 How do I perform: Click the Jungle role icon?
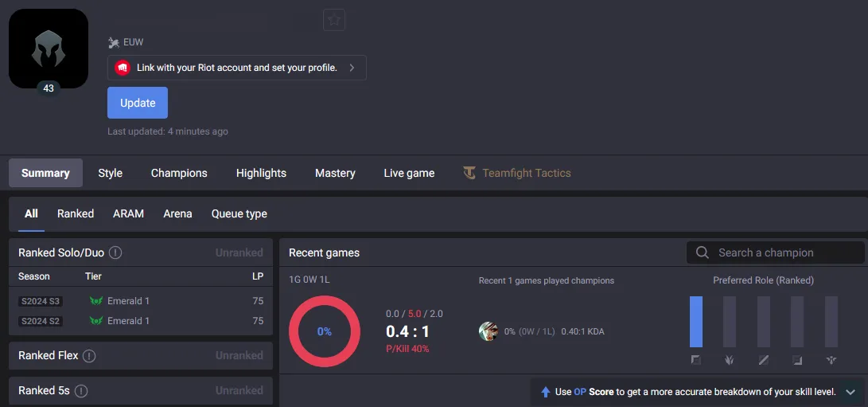pyautogui.click(x=730, y=361)
